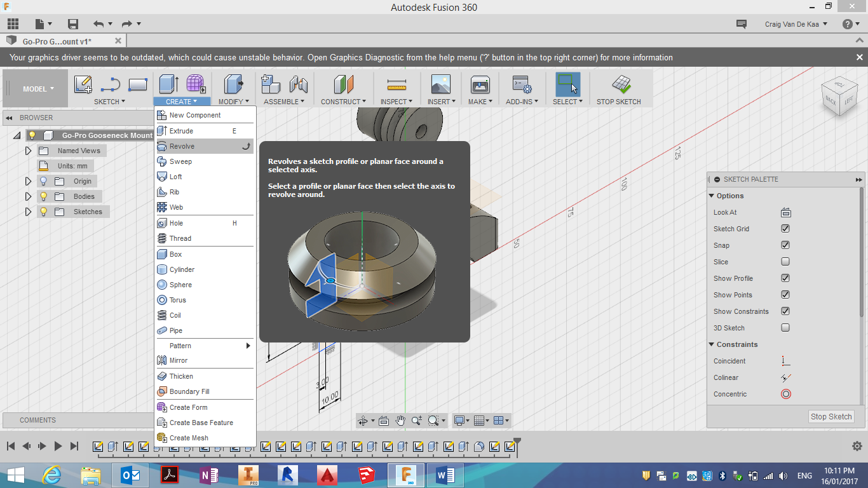868x488 pixels.
Task: Click the 3D Print make icon
Action: [x=480, y=85]
